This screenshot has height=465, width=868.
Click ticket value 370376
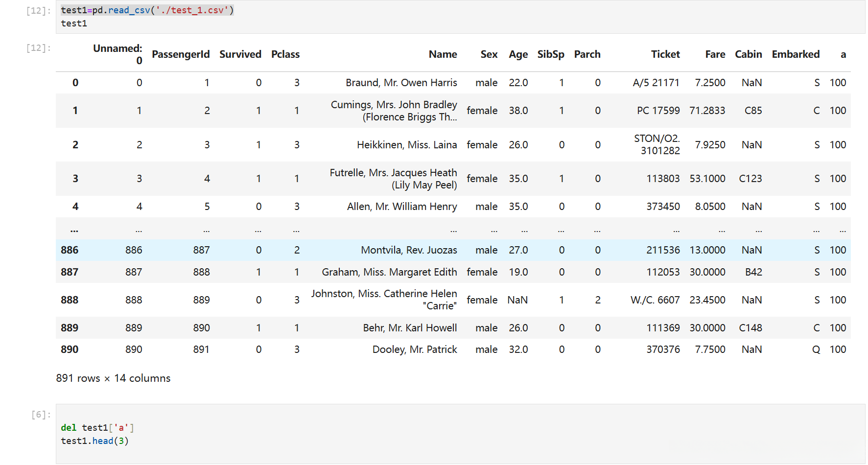point(663,349)
